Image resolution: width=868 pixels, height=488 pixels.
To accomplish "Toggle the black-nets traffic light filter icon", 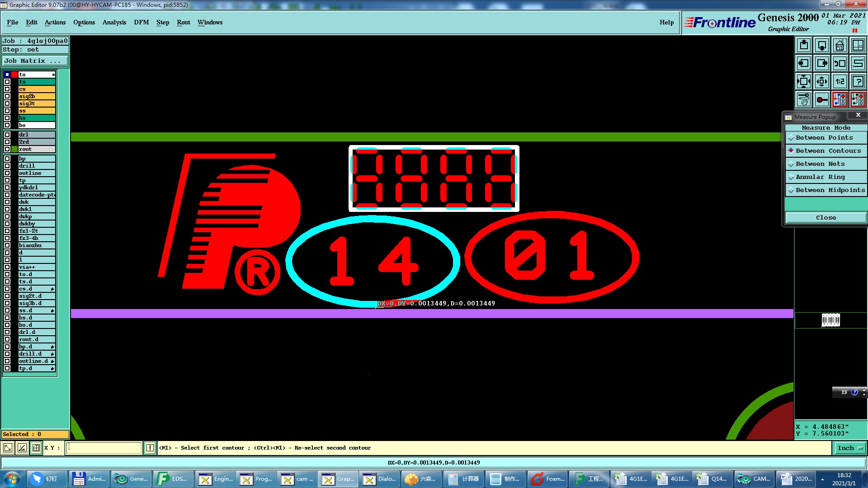I will [858, 99].
